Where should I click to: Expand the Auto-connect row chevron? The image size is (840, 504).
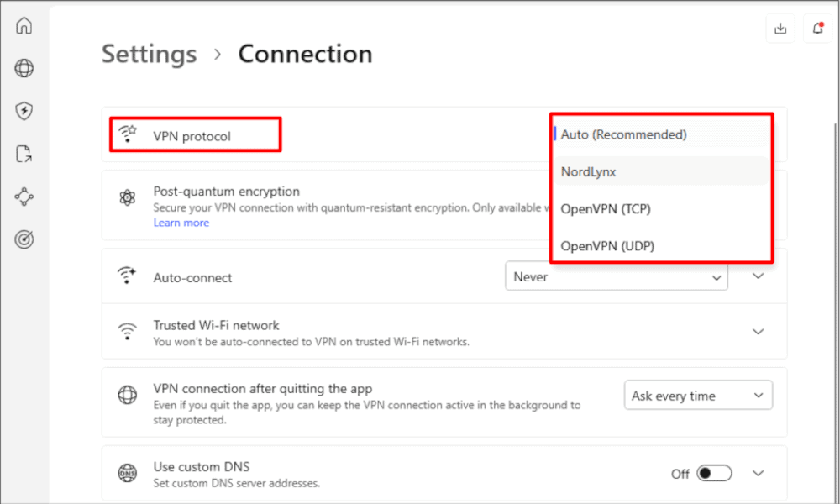point(758,276)
